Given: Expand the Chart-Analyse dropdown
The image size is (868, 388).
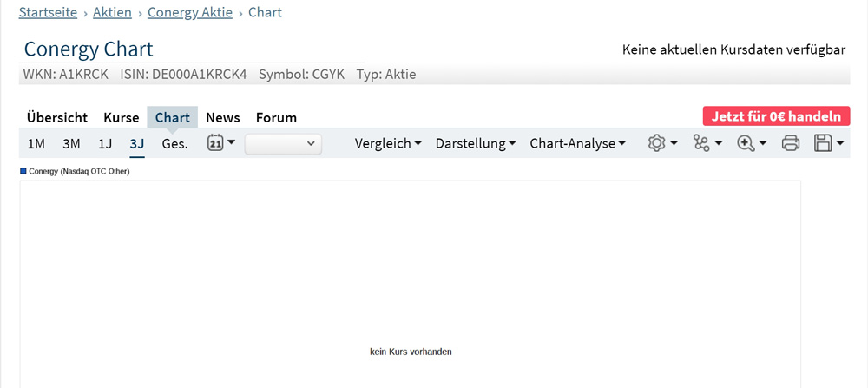Looking at the screenshot, I should 578,143.
